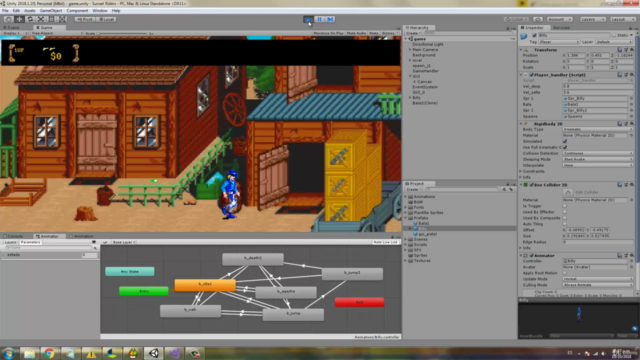
Task: Open object picker for Spawns field
Action: click(631, 116)
